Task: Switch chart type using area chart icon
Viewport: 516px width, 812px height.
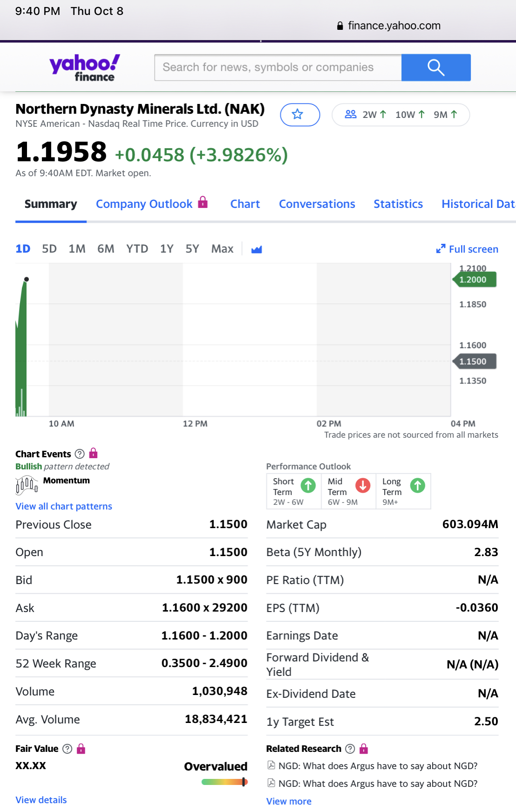Action: click(x=257, y=249)
